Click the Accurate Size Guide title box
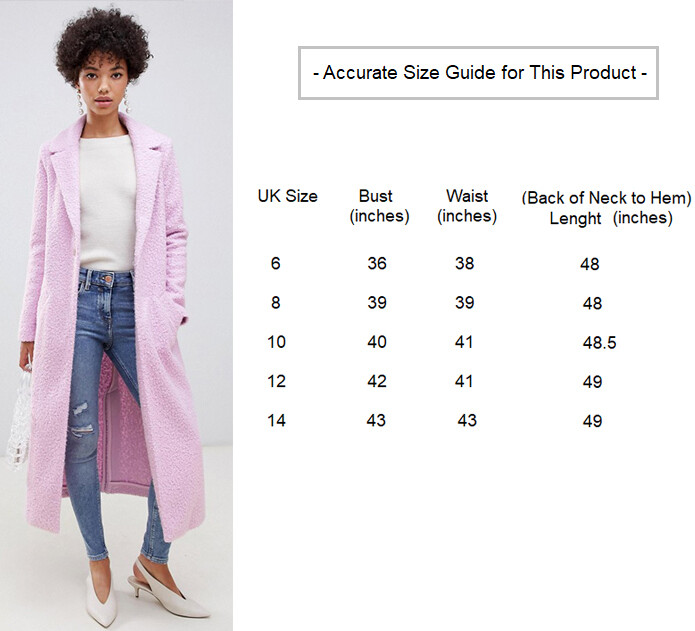This screenshot has height=631, width=695. click(x=478, y=73)
